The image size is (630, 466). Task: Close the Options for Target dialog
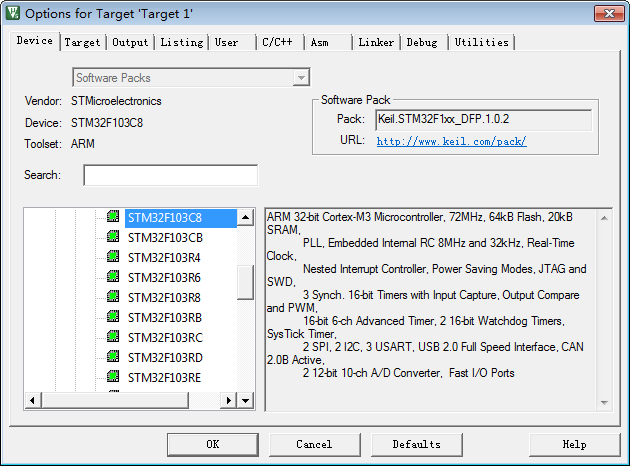click(x=609, y=14)
